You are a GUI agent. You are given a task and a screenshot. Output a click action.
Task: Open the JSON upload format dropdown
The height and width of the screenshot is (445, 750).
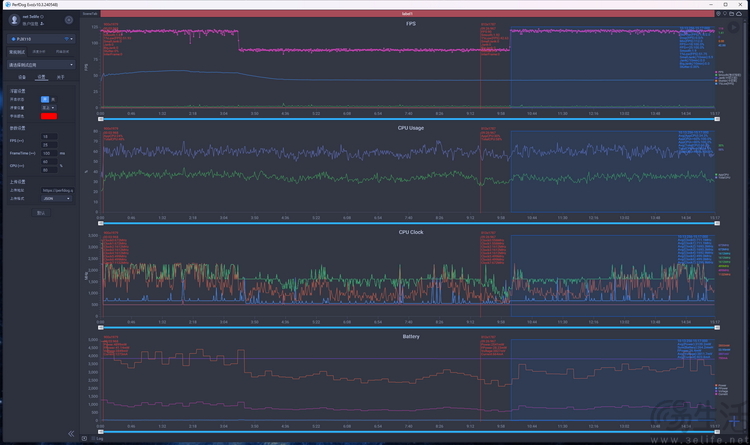click(x=55, y=198)
